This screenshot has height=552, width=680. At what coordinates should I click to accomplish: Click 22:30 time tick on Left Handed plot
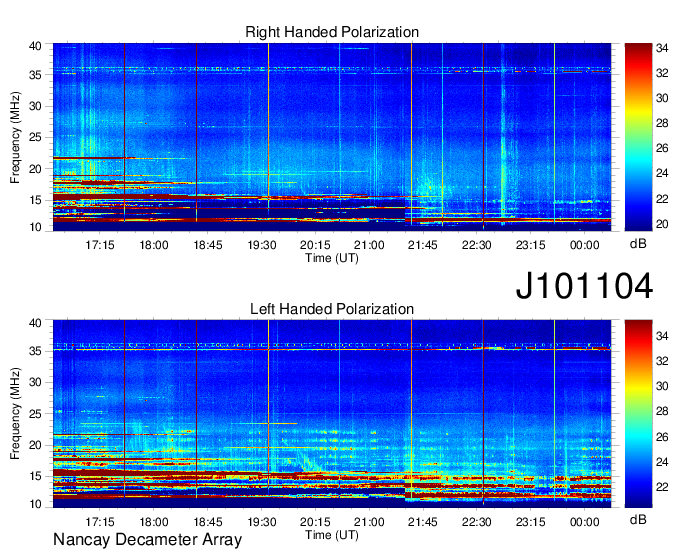pos(477,522)
